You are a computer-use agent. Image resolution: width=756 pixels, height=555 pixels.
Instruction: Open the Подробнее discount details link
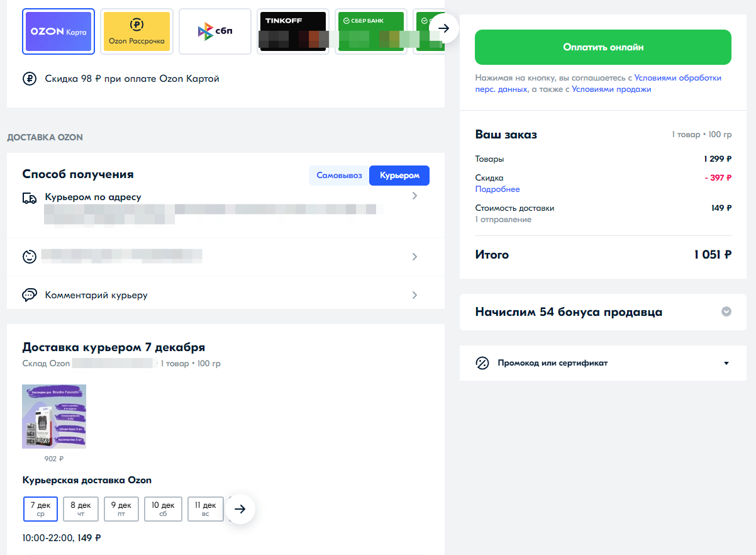click(498, 189)
